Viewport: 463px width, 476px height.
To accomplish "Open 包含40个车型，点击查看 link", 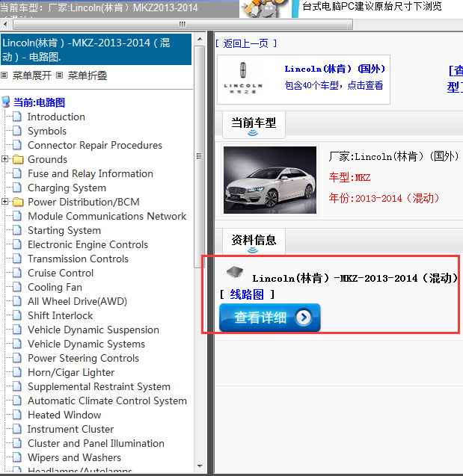I will click(x=334, y=85).
